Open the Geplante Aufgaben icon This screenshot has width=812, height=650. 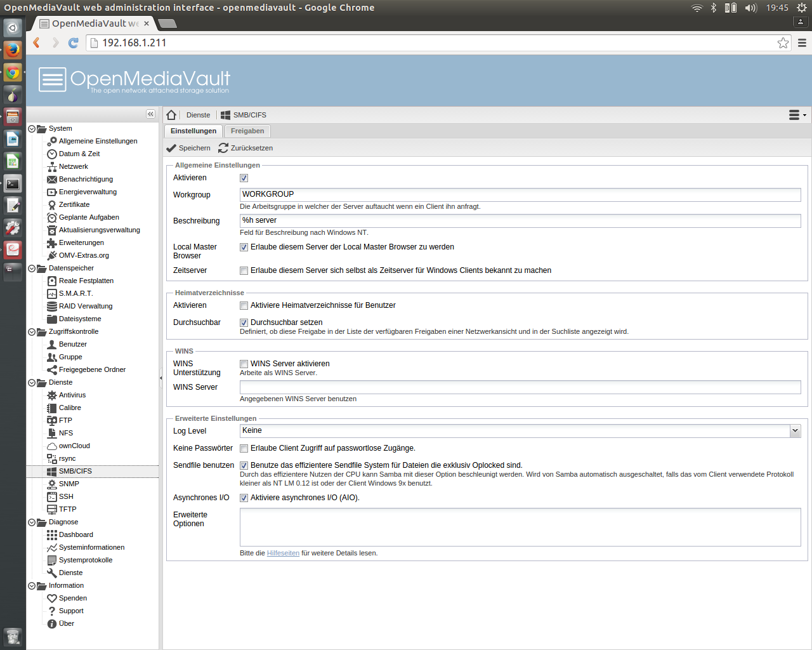(x=52, y=217)
